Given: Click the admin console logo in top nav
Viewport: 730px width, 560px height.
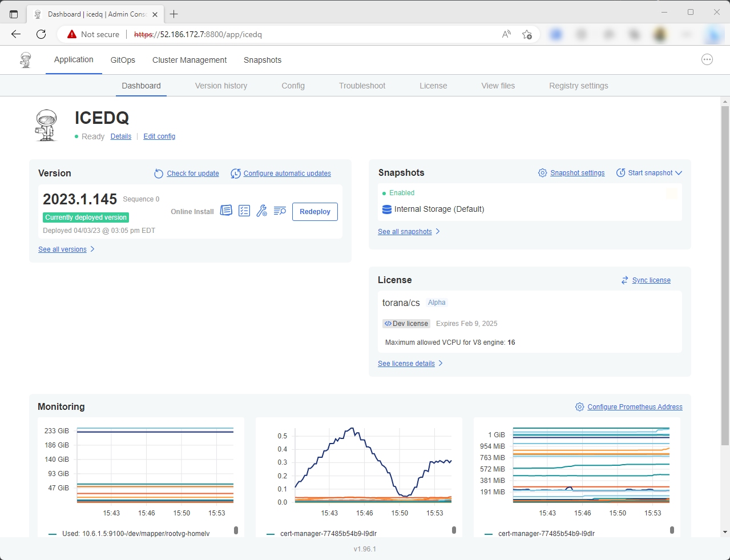Looking at the screenshot, I should pyautogui.click(x=26, y=60).
